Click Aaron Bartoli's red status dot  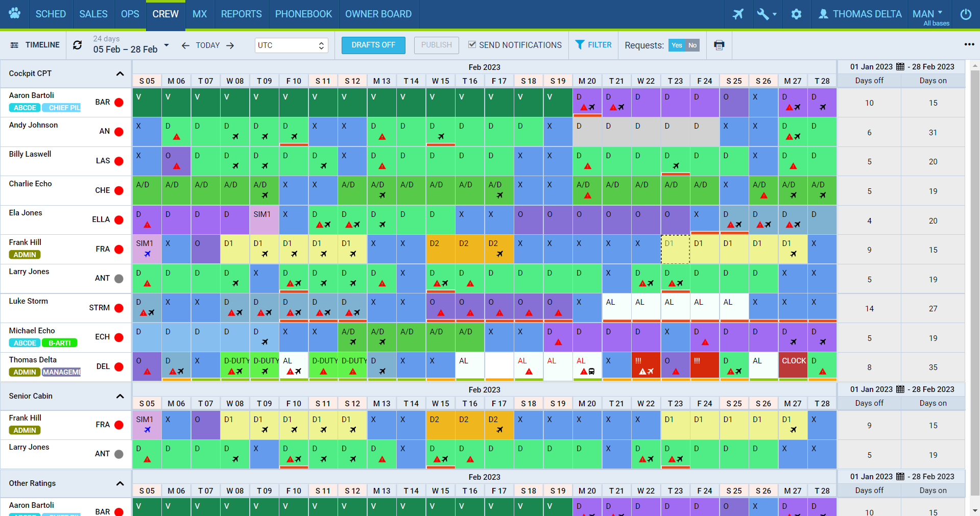coord(119,102)
